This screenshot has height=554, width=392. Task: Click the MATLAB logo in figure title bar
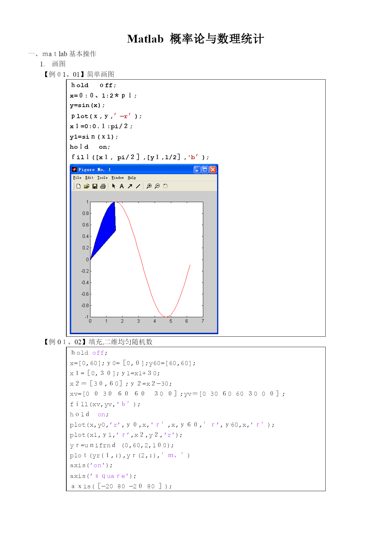pos(75,170)
